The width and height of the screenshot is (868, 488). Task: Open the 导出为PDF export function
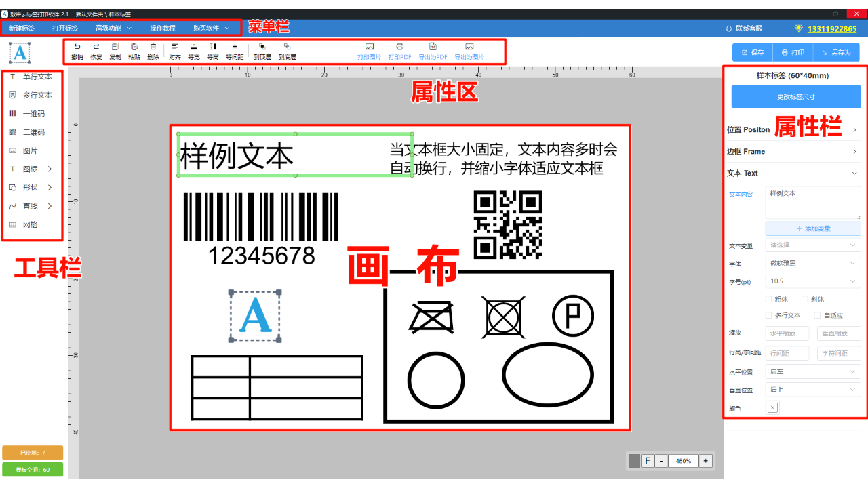click(x=433, y=51)
